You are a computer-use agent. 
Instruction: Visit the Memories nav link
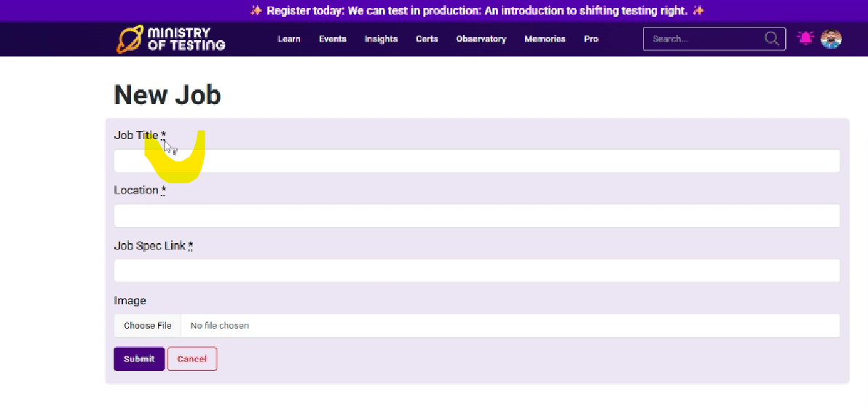pyautogui.click(x=545, y=39)
